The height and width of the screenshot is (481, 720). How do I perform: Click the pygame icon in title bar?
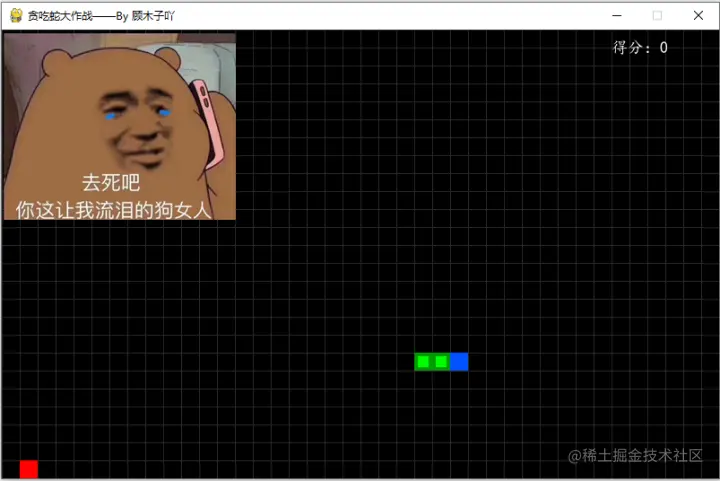pyautogui.click(x=16, y=16)
